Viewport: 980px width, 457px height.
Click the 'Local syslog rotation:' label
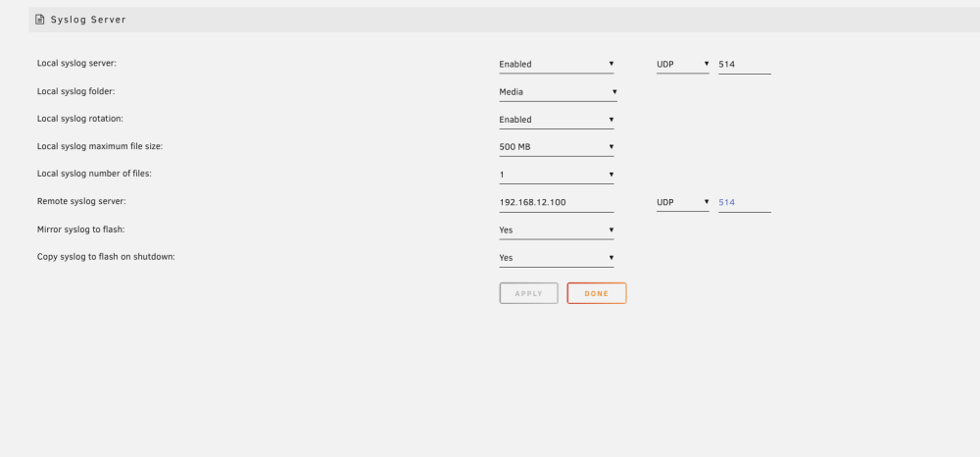pyautogui.click(x=80, y=119)
